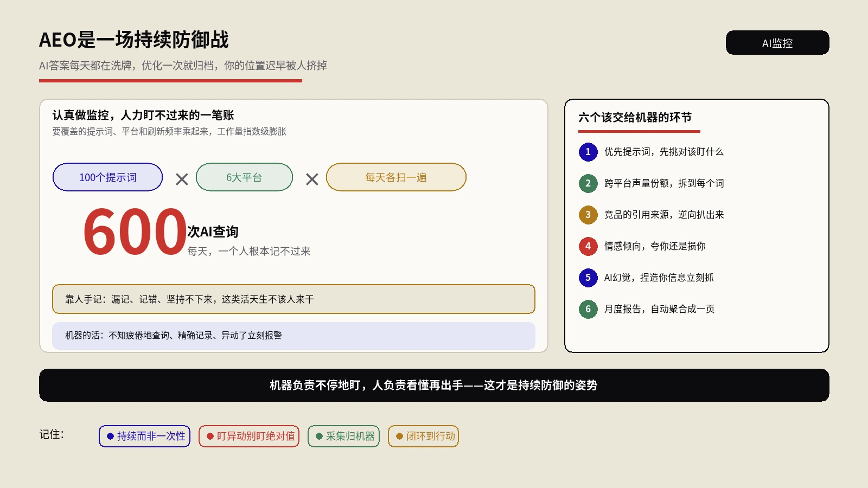Select the 每天各扫一遍 pill
The image size is (868, 488).
pyautogui.click(x=396, y=177)
